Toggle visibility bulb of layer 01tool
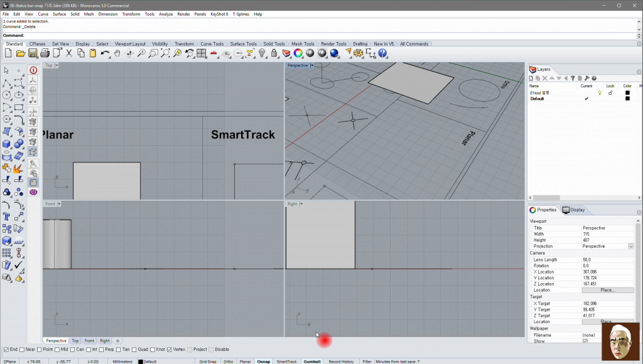The width and height of the screenshot is (643, 364). point(600,93)
